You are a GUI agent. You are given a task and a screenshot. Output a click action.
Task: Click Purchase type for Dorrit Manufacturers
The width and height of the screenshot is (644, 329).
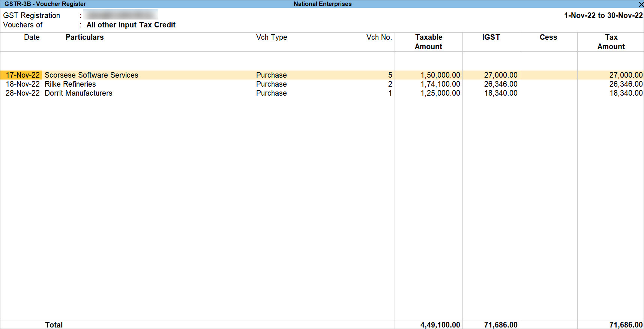pos(272,93)
